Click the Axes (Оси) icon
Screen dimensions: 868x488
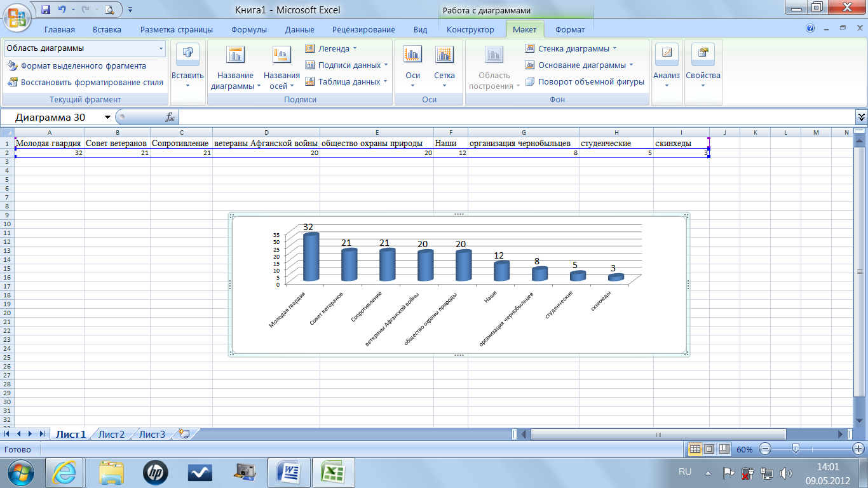click(x=412, y=55)
